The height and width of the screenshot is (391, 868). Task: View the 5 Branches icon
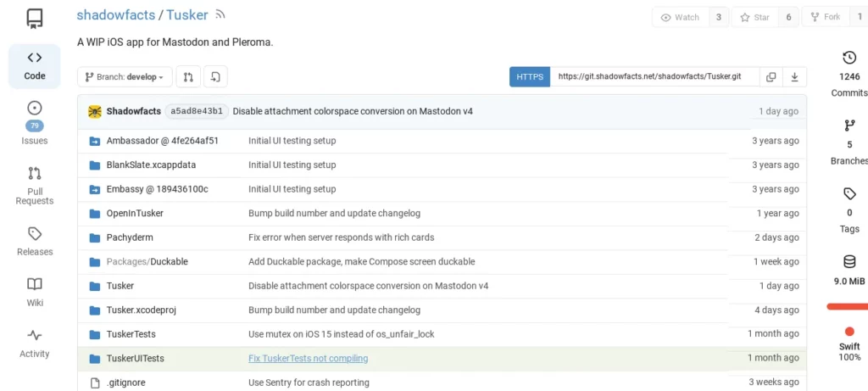849,126
